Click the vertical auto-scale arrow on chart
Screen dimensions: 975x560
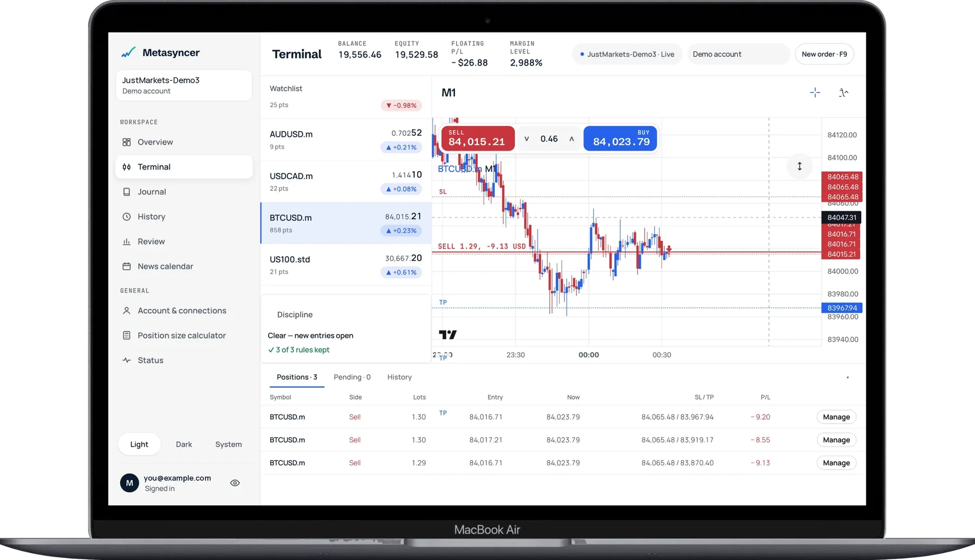799,166
